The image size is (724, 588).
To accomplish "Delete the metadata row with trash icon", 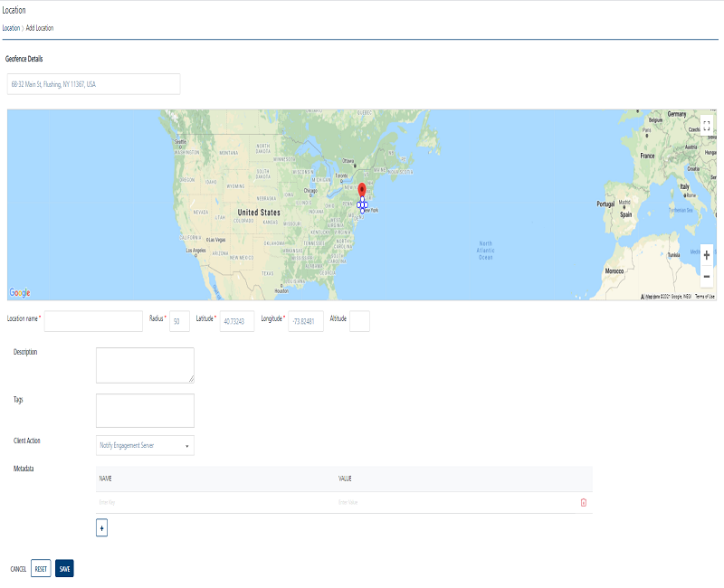I will 583,503.
